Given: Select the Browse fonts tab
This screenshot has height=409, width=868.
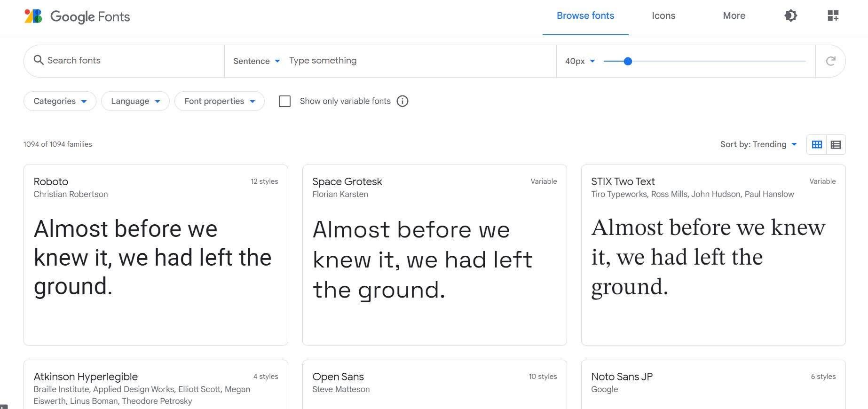Looking at the screenshot, I should pos(585,16).
